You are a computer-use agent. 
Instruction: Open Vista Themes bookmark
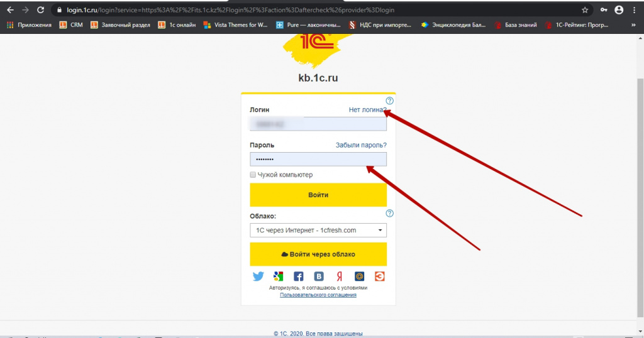[x=235, y=25]
